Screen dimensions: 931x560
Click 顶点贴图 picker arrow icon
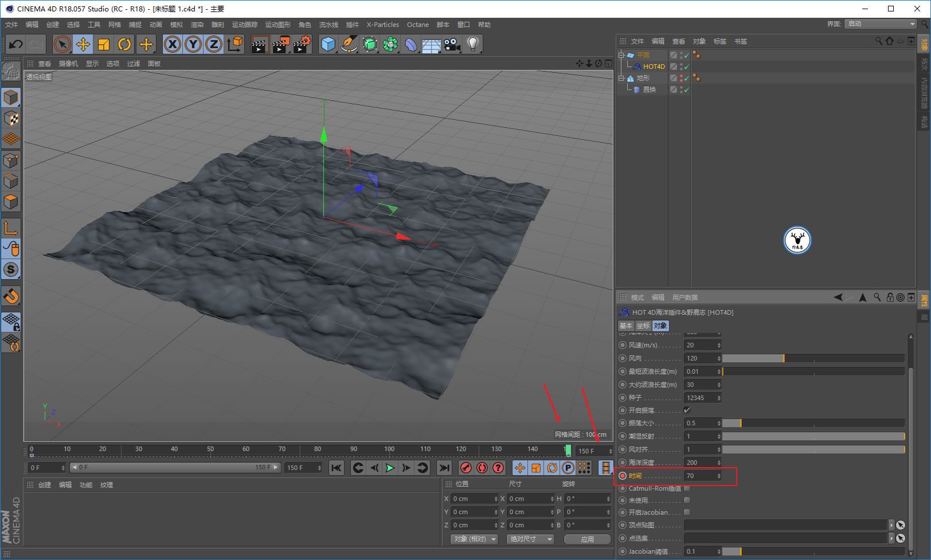pos(901,525)
